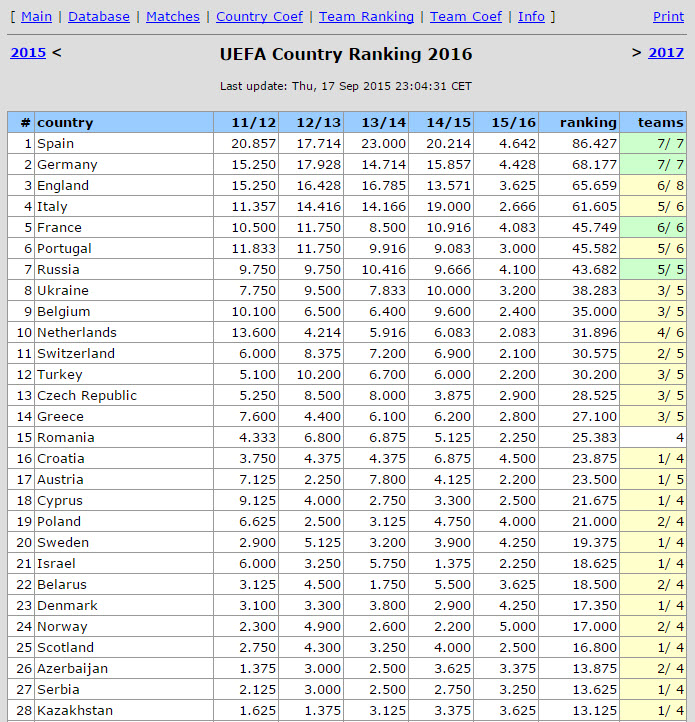Open the Info link
The image size is (695, 722).
coord(531,17)
